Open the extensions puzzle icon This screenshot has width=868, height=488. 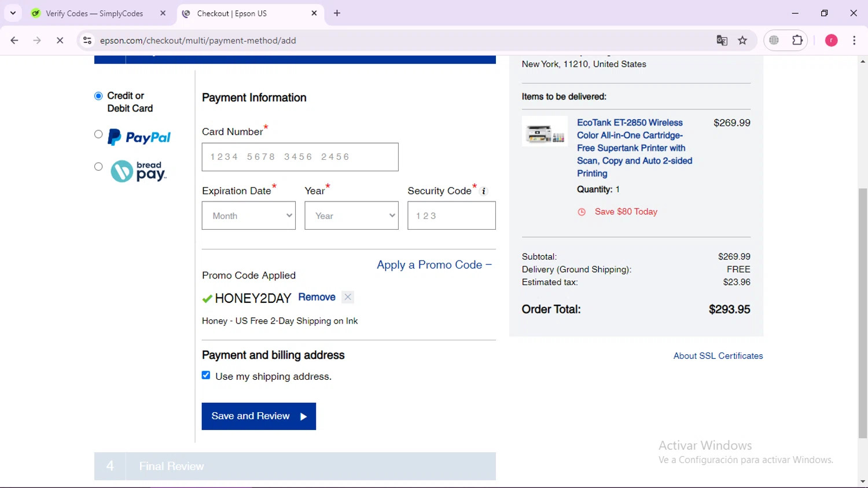[797, 41]
